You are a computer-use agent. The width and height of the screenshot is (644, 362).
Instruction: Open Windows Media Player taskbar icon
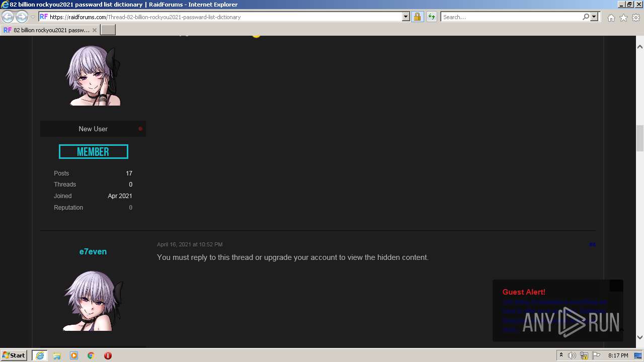[x=74, y=355]
